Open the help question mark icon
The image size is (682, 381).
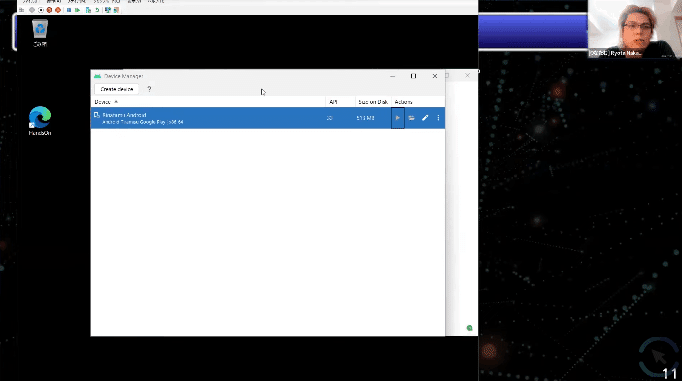149,89
